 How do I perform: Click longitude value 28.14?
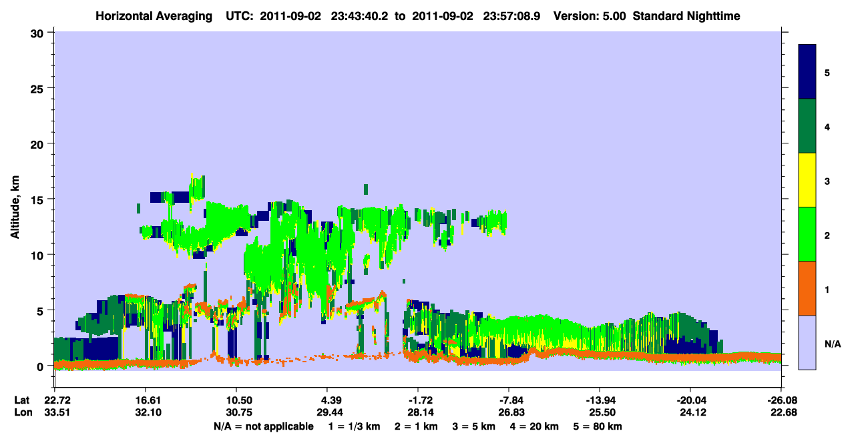418,412
